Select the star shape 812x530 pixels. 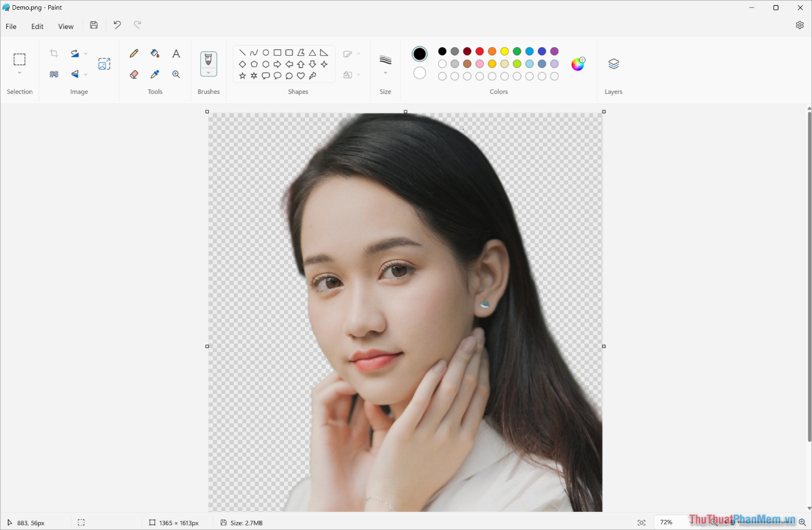click(x=242, y=74)
